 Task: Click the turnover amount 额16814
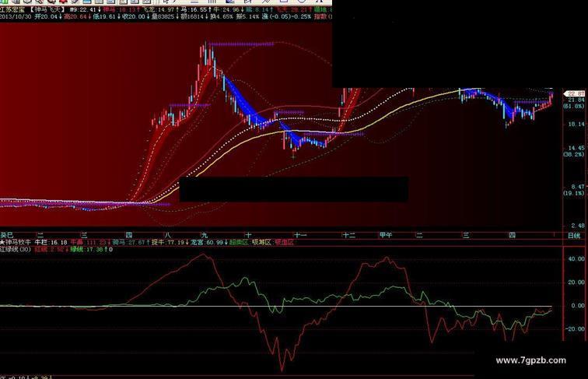[x=192, y=16]
